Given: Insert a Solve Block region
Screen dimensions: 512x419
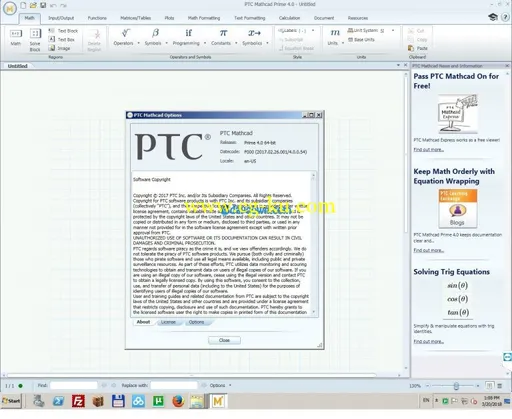Looking at the screenshot, I should [x=35, y=40].
